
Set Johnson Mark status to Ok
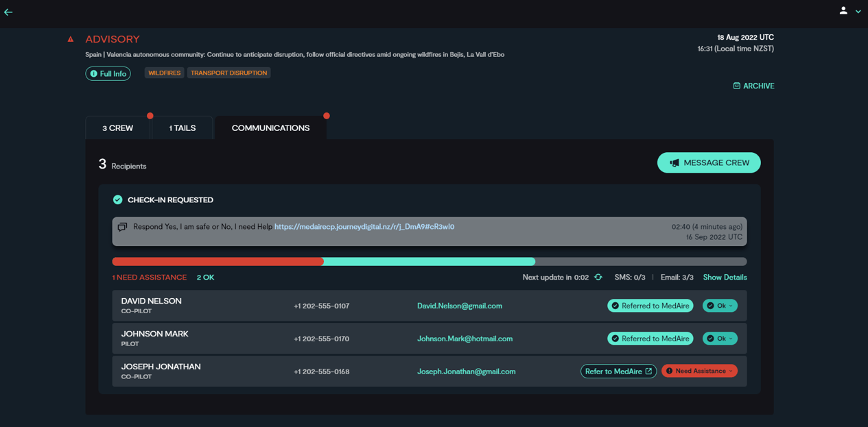click(720, 338)
